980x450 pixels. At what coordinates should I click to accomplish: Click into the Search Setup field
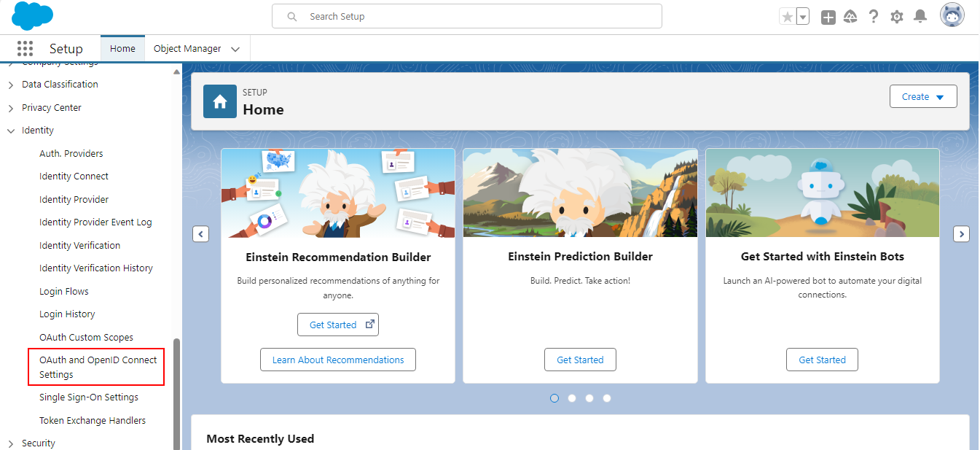(x=467, y=16)
